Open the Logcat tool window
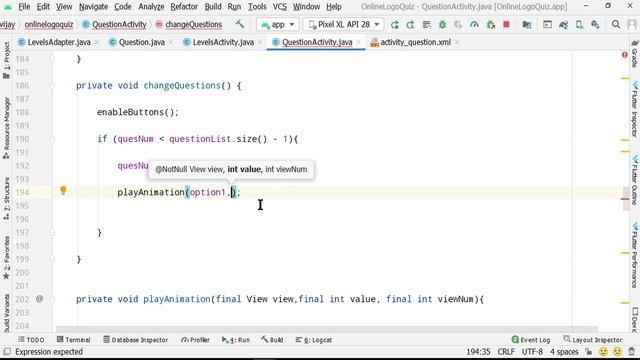Image resolution: width=640 pixels, height=360 pixels. click(x=313, y=340)
